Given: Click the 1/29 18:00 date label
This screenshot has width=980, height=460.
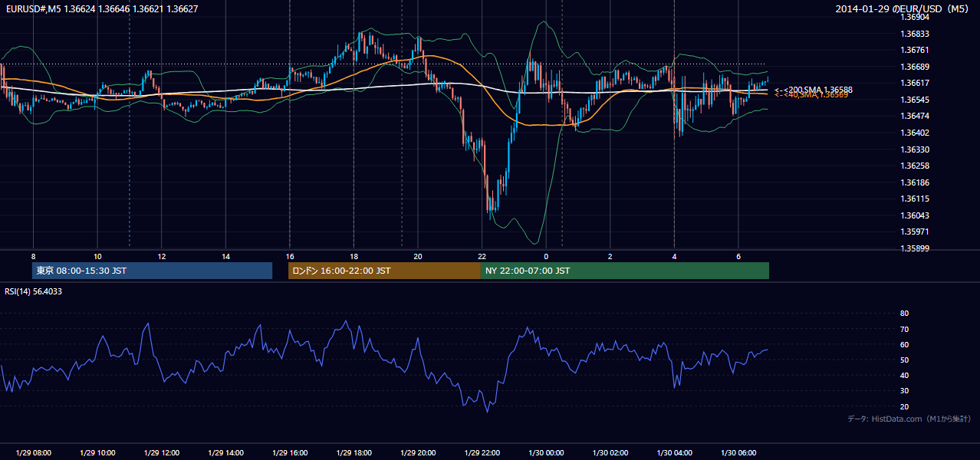Looking at the screenshot, I should tap(354, 453).
